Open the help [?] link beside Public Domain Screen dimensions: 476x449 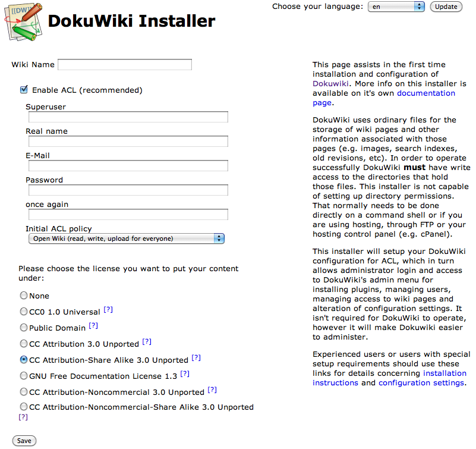[x=93, y=326]
